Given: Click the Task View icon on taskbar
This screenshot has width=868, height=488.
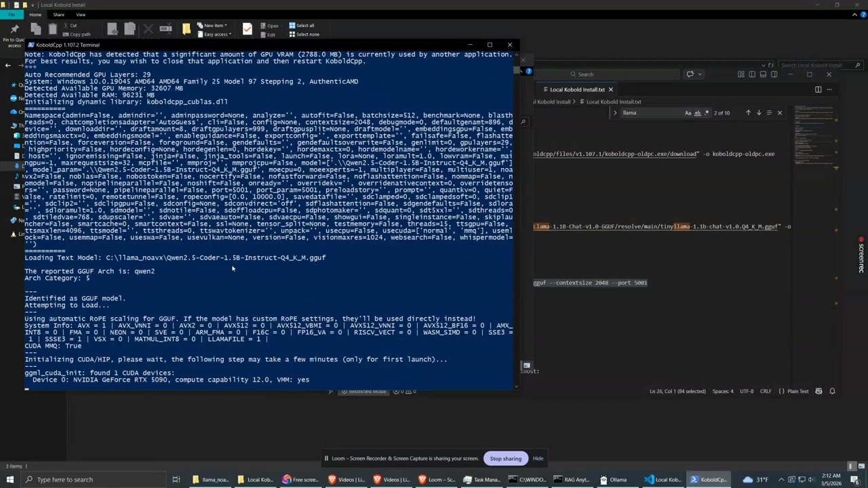Looking at the screenshot, I should tap(176, 479).
